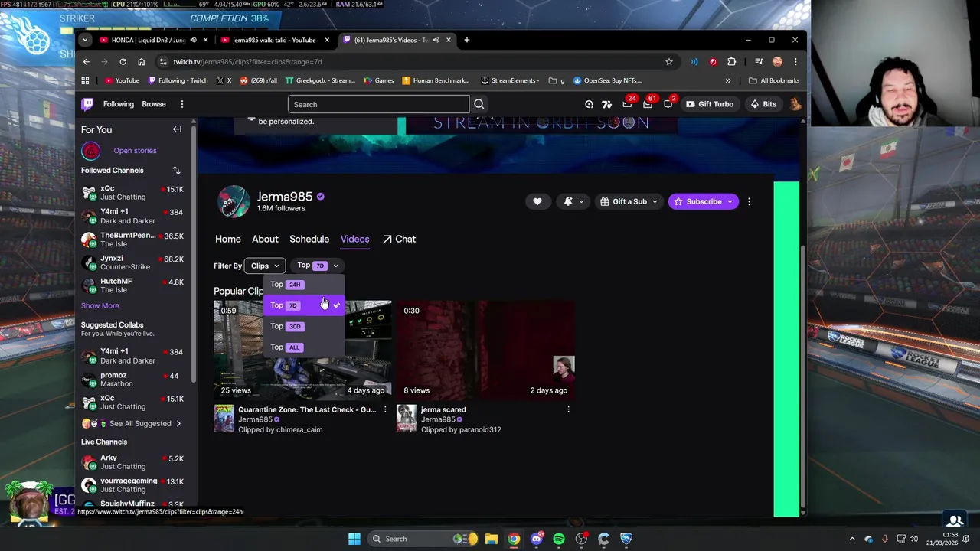Show hidden system tray icons
The width and height of the screenshot is (980, 551).
click(x=852, y=539)
